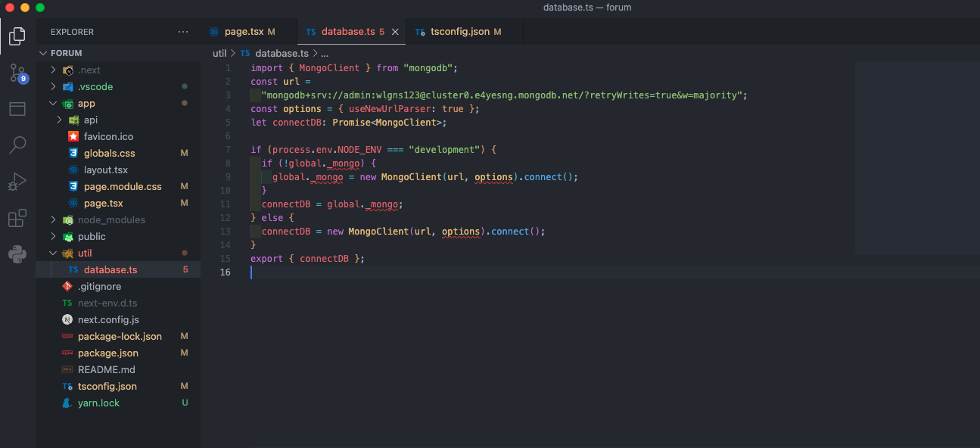This screenshot has height=448, width=980.
Task: Collapse the util folder
Action: 53,253
